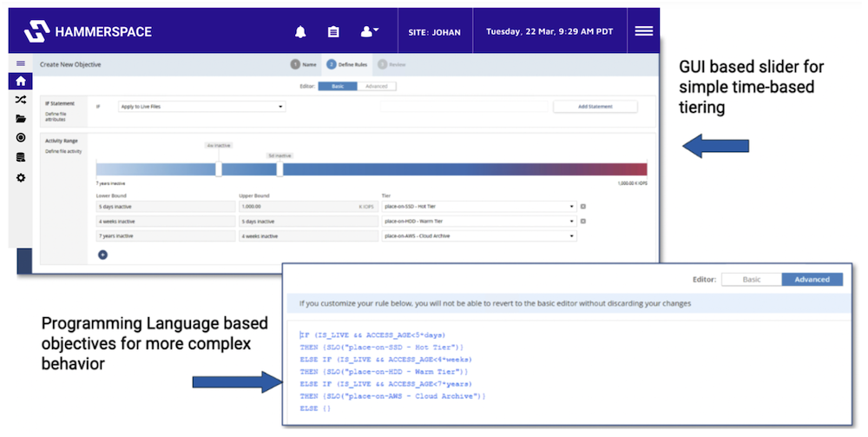This screenshot has height=437, width=868.
Task: Click the code line with ACCESS_AGE<4*weeks
Action: [x=386, y=360]
